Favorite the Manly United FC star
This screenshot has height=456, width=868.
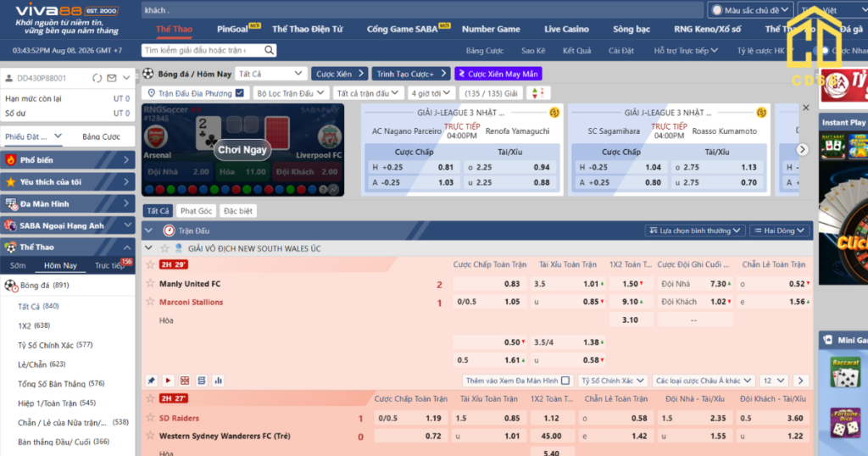coord(150,283)
